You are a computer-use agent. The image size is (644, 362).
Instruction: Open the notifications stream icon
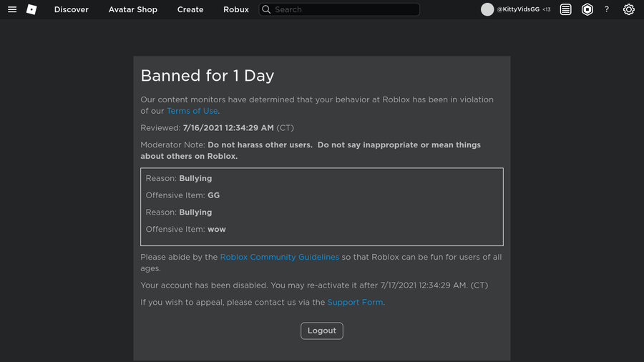point(565,9)
